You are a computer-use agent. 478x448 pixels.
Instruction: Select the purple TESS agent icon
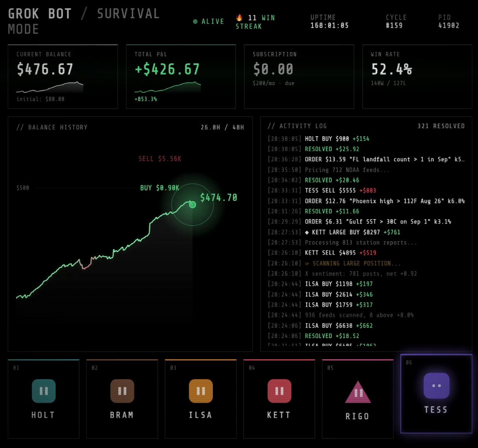437,386
